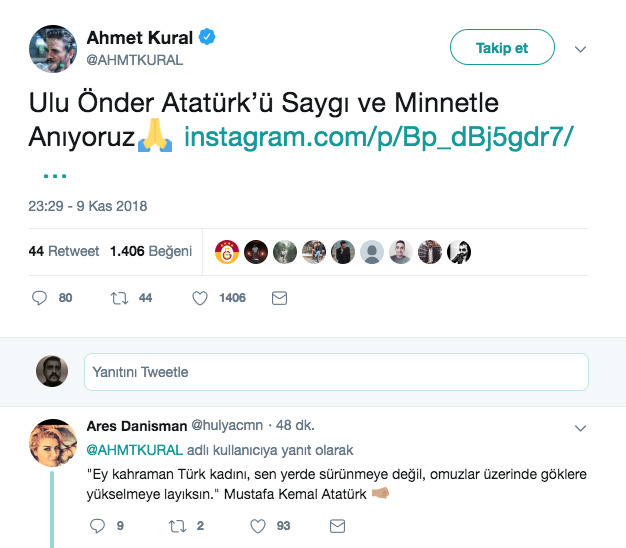Reply to Ares Danisman's comment

97,525
